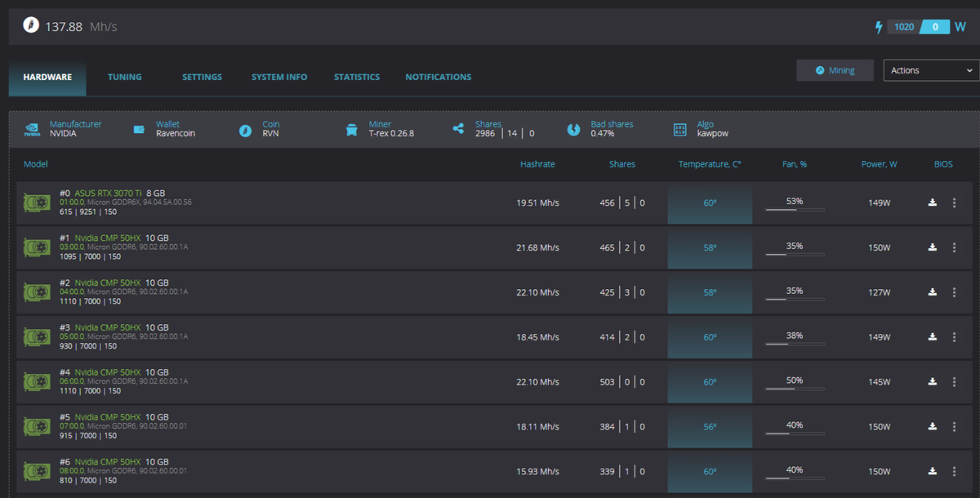Image resolution: width=980 pixels, height=498 pixels.
Task: Click the GPU card icon for #4
Action: coord(36,382)
